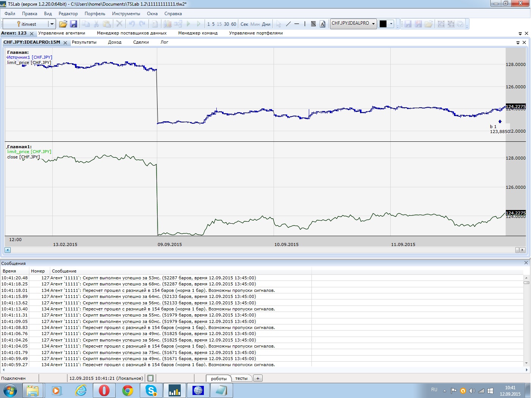The width and height of the screenshot is (532, 398).
Task: Click the chart scroll left arrow
Action: point(8,250)
